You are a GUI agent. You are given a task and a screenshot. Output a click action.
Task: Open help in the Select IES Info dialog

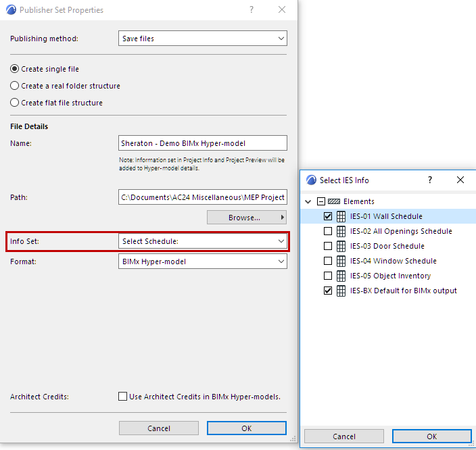click(x=430, y=180)
